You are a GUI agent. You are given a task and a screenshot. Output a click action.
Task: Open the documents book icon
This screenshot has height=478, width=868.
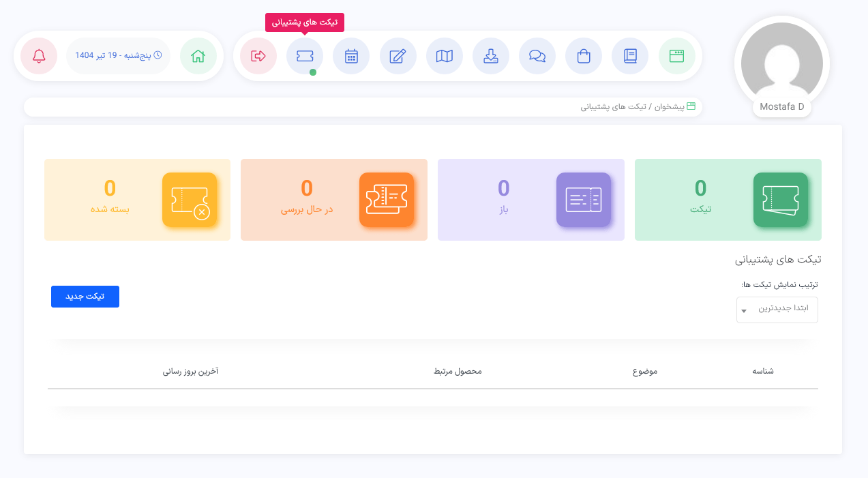[629, 56]
